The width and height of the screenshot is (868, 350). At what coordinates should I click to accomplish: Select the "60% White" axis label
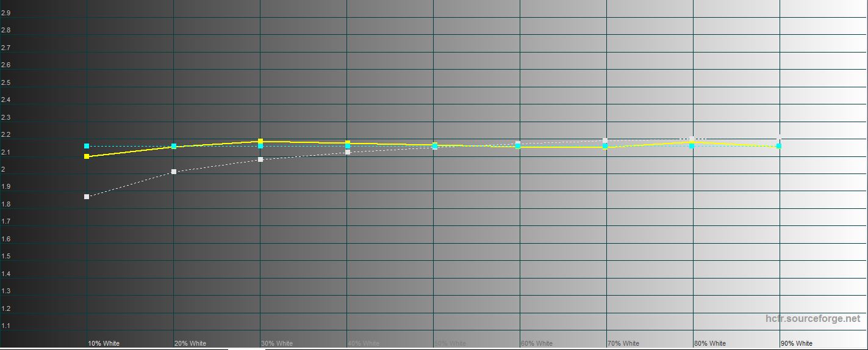pos(537,343)
